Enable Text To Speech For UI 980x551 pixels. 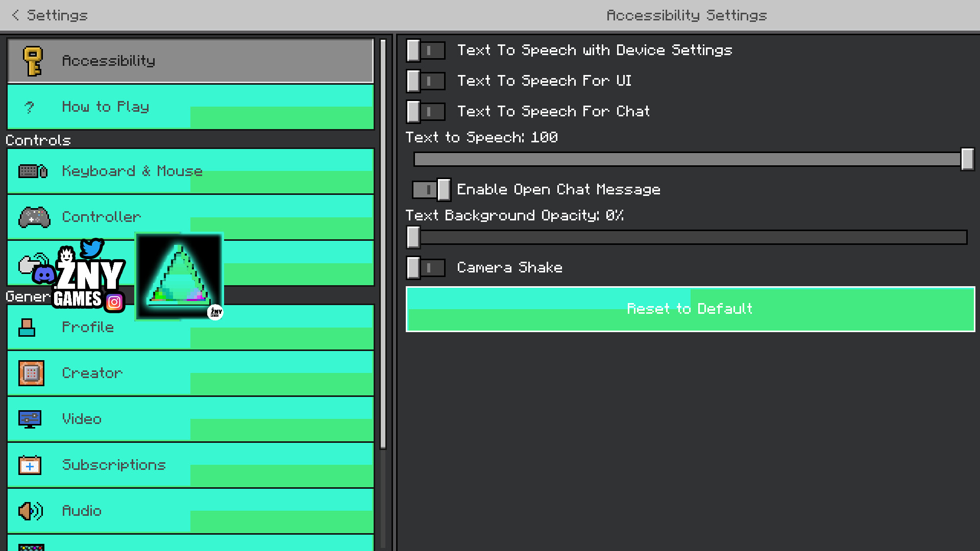click(426, 81)
